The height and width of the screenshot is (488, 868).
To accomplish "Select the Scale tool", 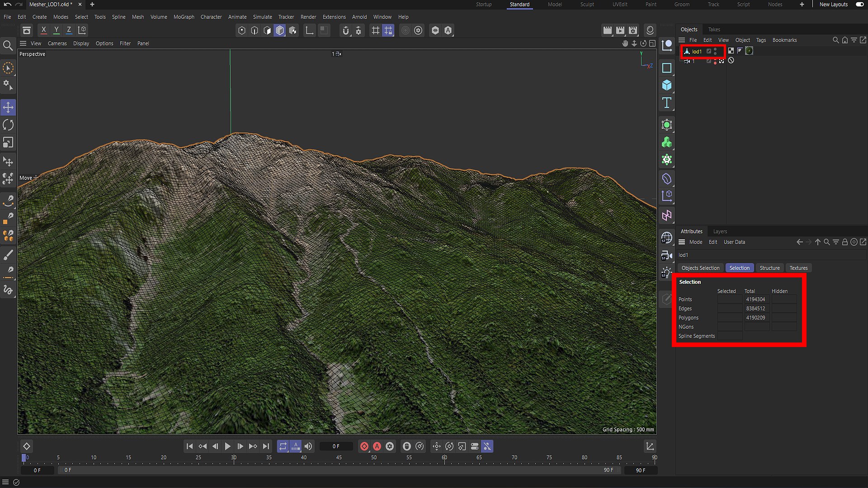I will (8, 143).
